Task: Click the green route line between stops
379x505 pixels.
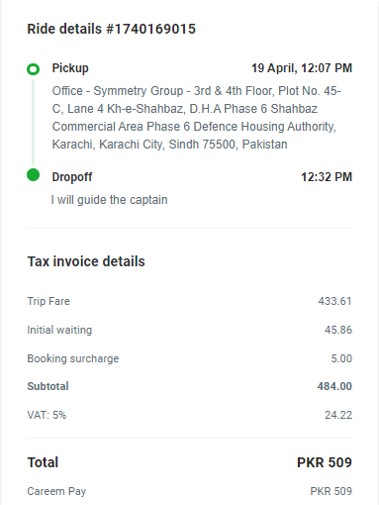Action: point(33,122)
